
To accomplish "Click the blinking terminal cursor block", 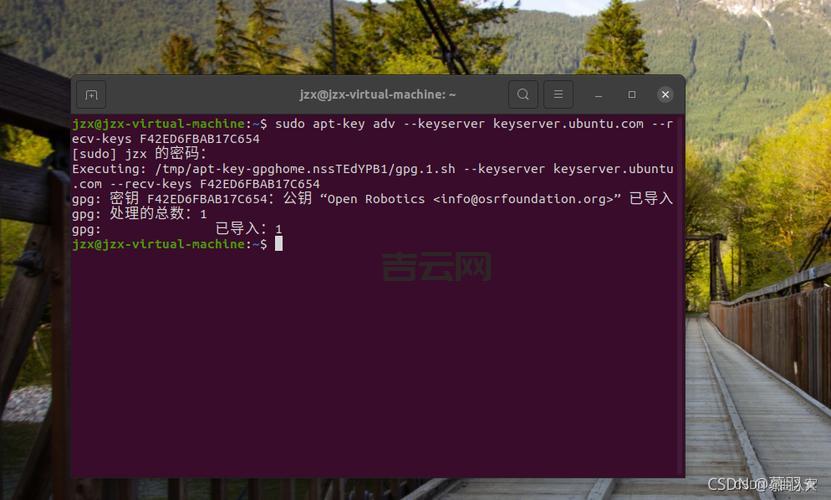I will (279, 243).
